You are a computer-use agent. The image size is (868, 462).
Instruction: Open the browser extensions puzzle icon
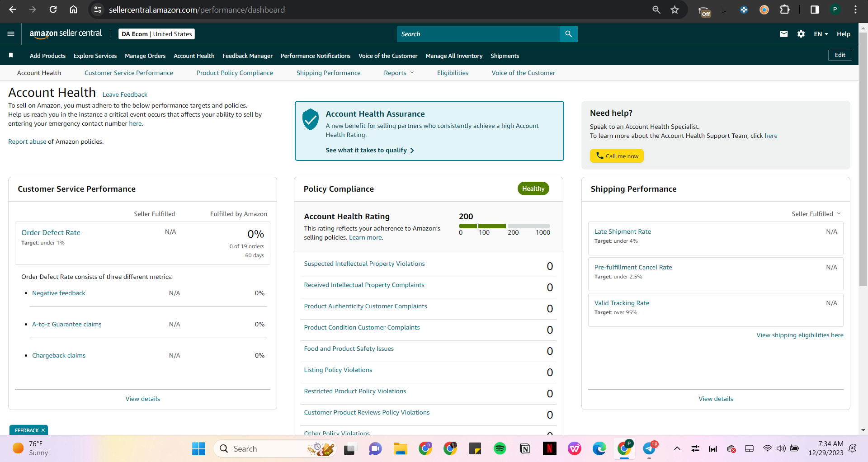(785, 9)
